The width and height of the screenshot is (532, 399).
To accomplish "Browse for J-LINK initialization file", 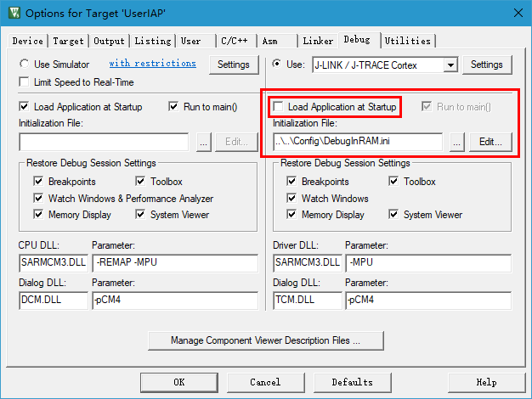I will click(457, 143).
